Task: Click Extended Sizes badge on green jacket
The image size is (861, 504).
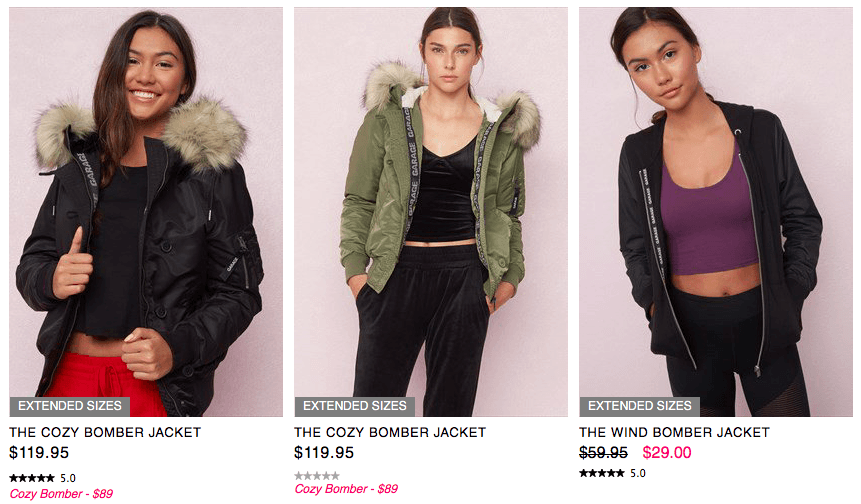Action: click(355, 406)
